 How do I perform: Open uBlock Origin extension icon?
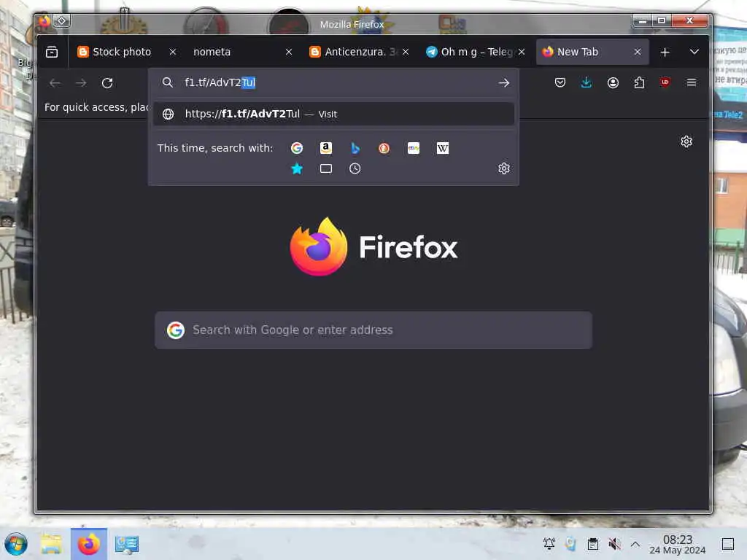coord(665,83)
